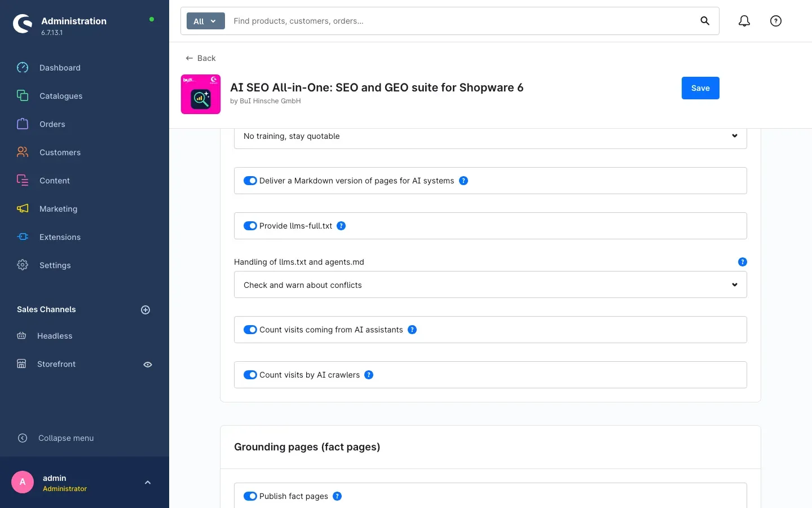Click the Headless basket icon
The height and width of the screenshot is (508, 812).
[21, 336]
